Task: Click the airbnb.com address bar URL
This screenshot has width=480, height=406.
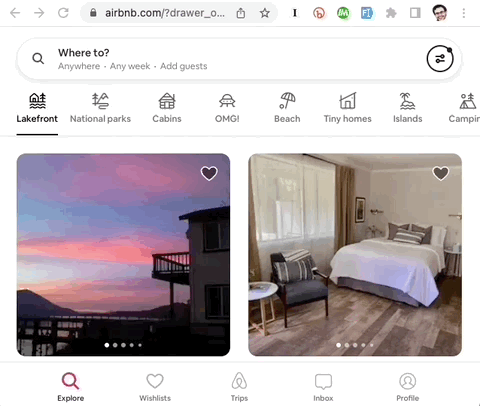Action: [x=165, y=13]
